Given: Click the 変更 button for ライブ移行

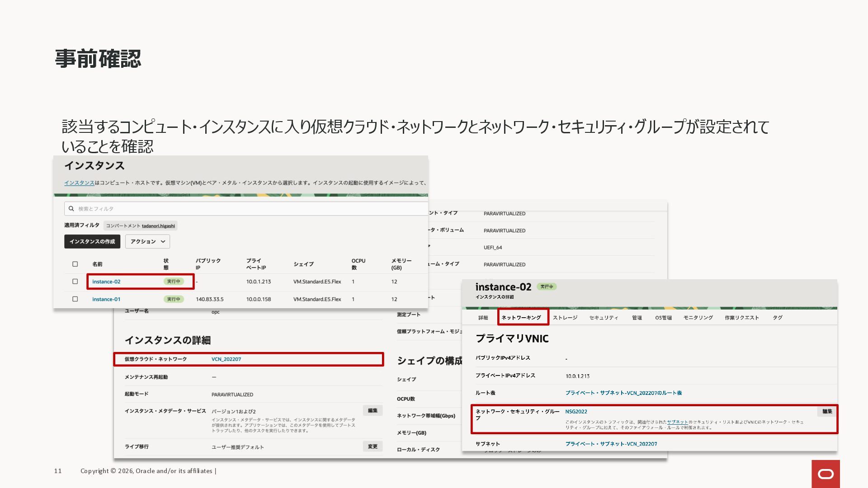Looking at the screenshot, I should pos(373,446).
